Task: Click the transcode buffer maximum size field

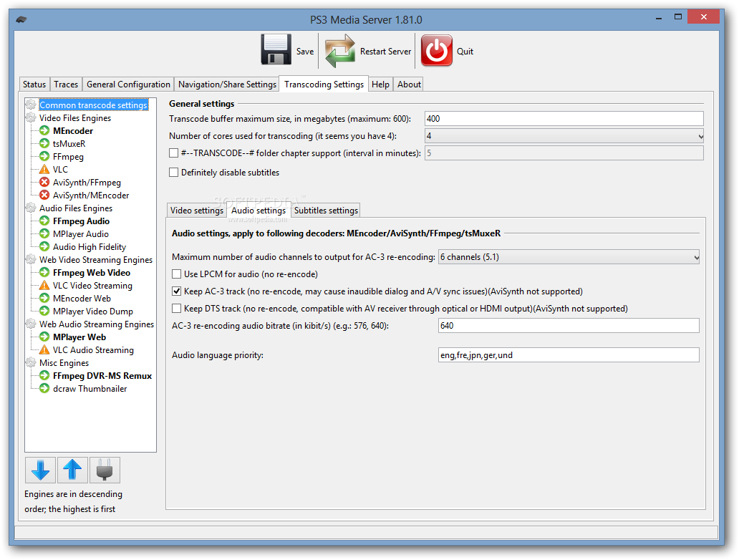Action: coord(564,118)
